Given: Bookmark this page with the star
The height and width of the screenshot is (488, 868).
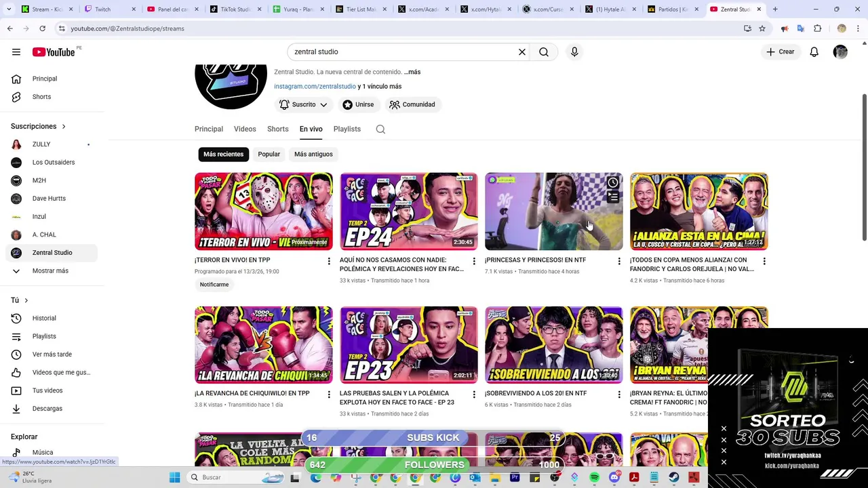Looking at the screenshot, I should (x=762, y=28).
